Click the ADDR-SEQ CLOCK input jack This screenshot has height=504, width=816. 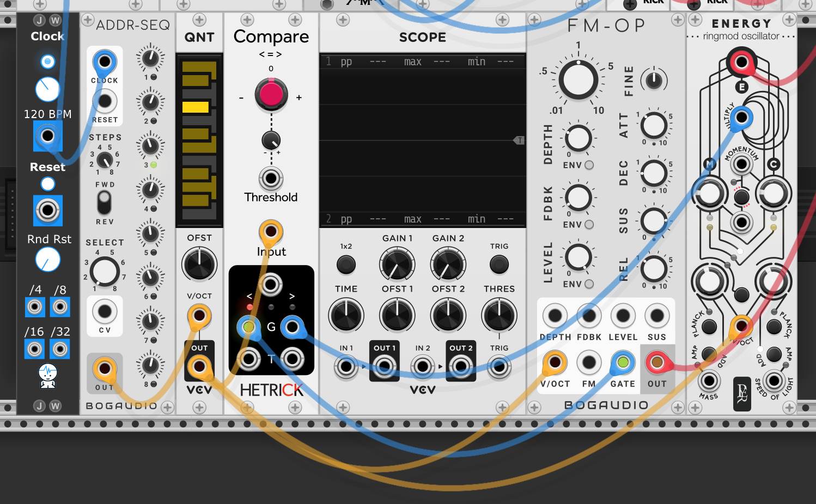click(105, 62)
